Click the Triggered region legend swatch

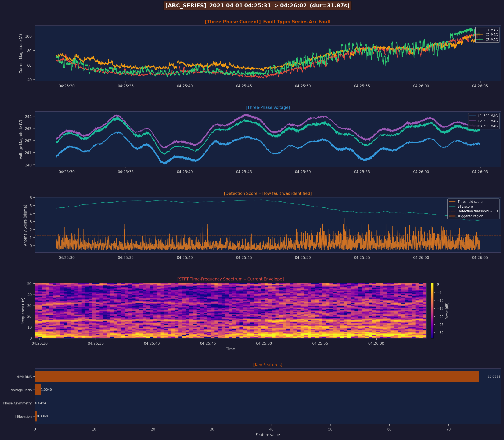(452, 216)
